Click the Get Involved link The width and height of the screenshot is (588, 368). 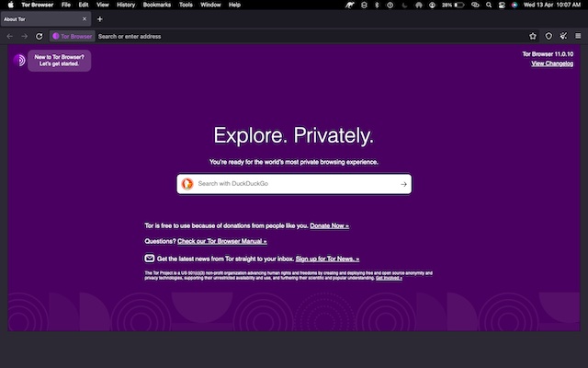click(389, 278)
